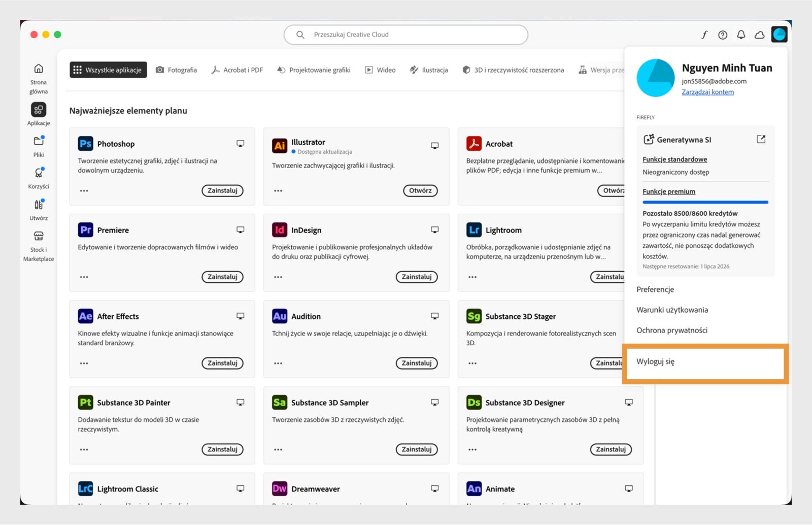The height and width of the screenshot is (525, 812).
Task: Open Generatywna SI external link icon
Action: click(761, 139)
